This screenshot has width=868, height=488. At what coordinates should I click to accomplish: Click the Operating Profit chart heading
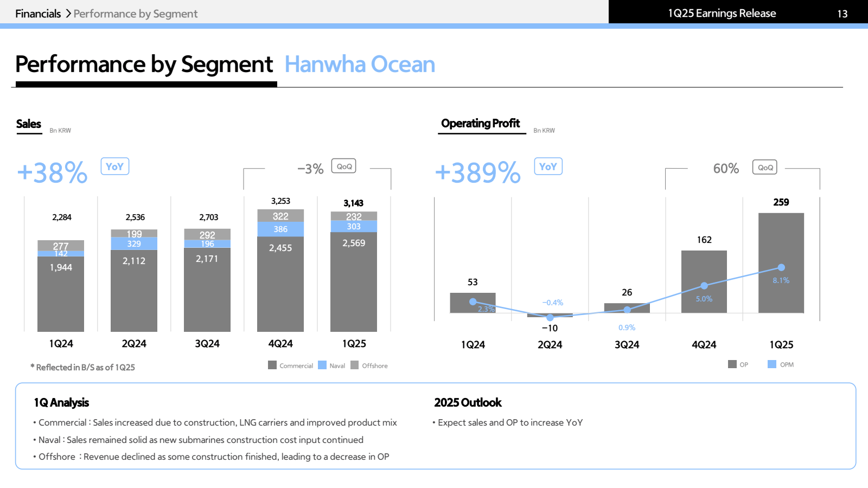click(481, 124)
